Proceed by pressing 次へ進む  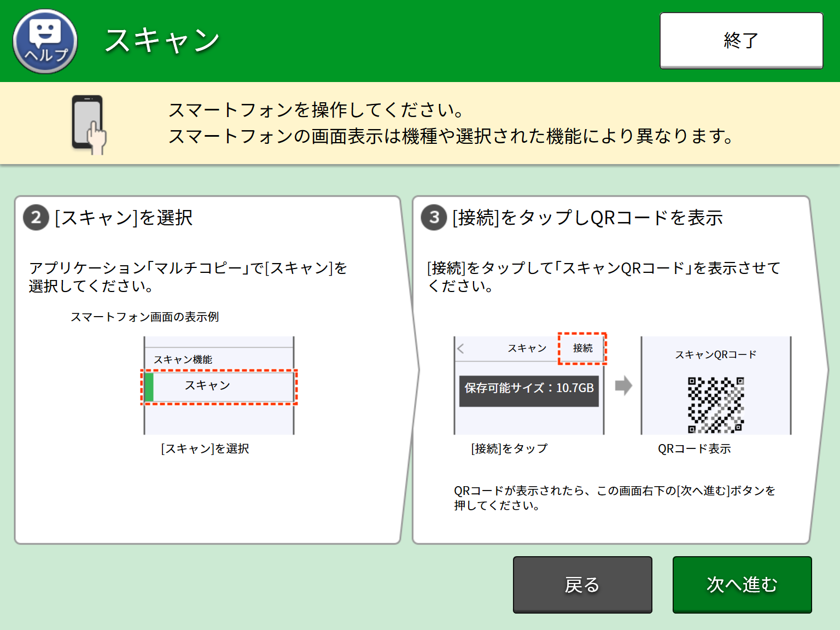click(x=742, y=585)
